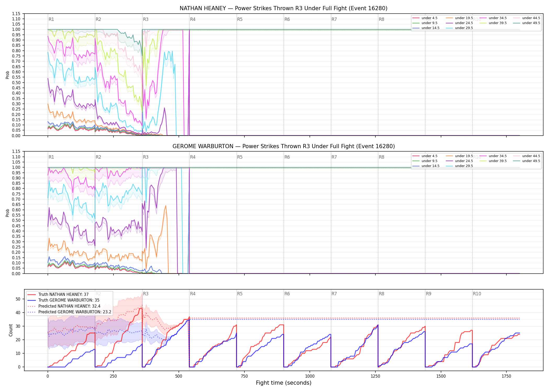This screenshot has height=392, width=549.
Task: Click the GEROME WARBURTON chart title
Action: pos(283,146)
